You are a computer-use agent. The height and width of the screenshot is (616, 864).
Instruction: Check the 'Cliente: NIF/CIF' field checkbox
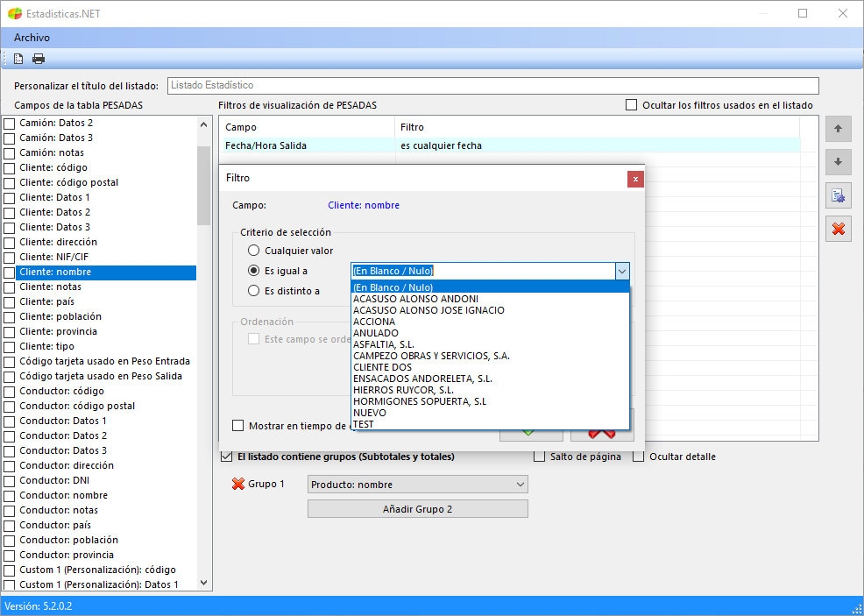click(10, 258)
